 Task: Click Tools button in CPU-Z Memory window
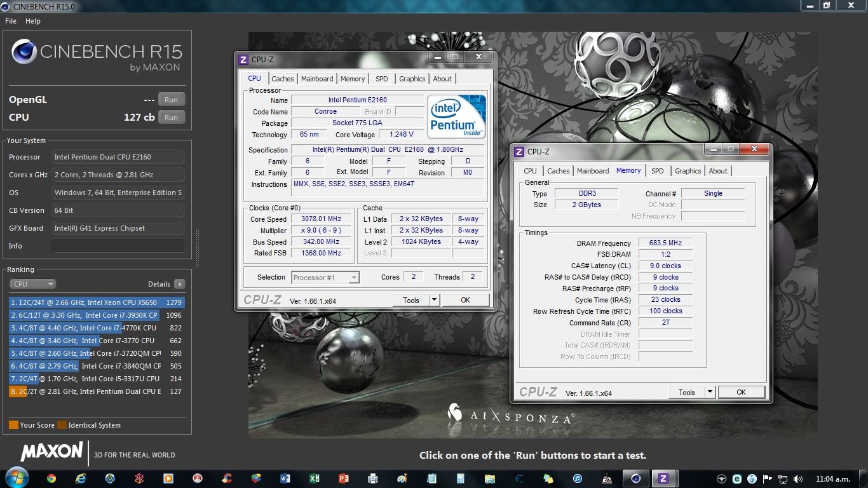tap(687, 392)
